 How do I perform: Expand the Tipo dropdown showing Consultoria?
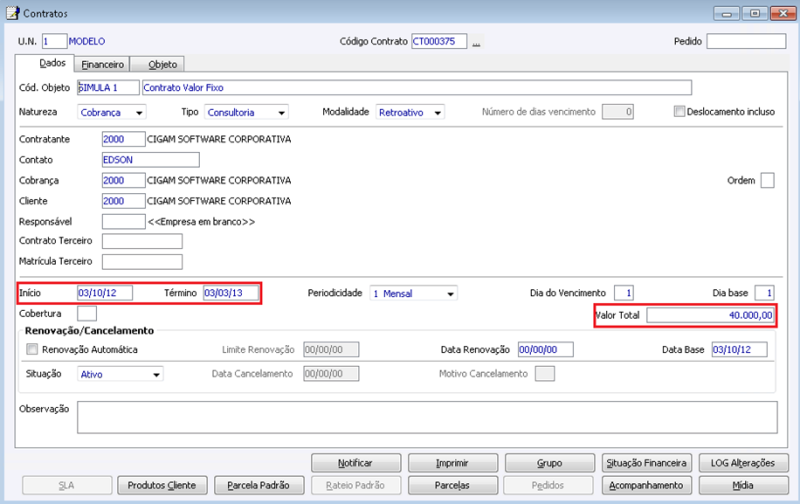(x=246, y=112)
